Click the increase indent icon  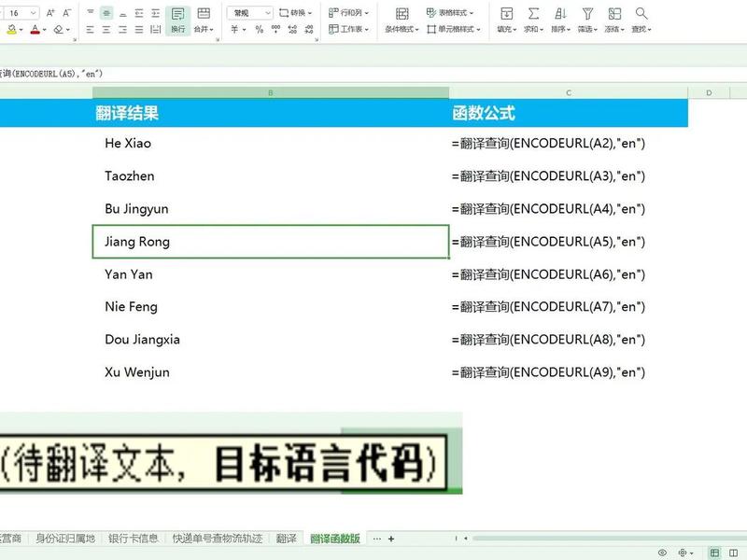(155, 13)
